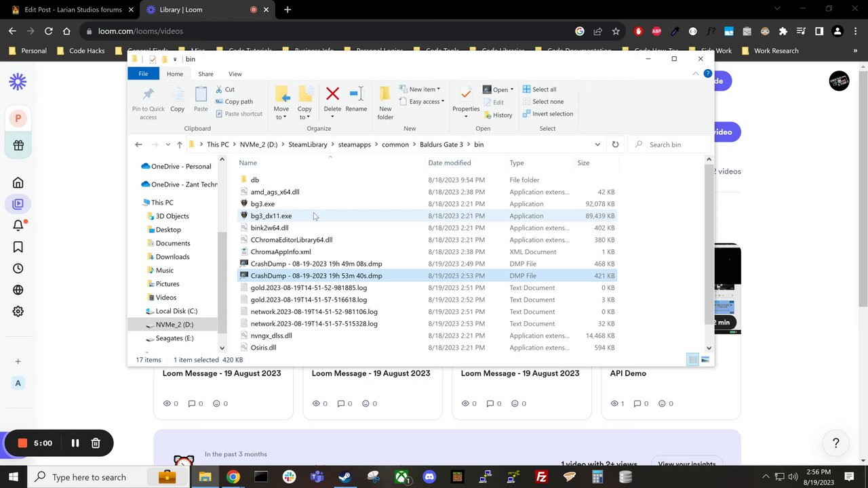Click Copy path in Clipboard group
868x488 pixels.
(x=234, y=102)
